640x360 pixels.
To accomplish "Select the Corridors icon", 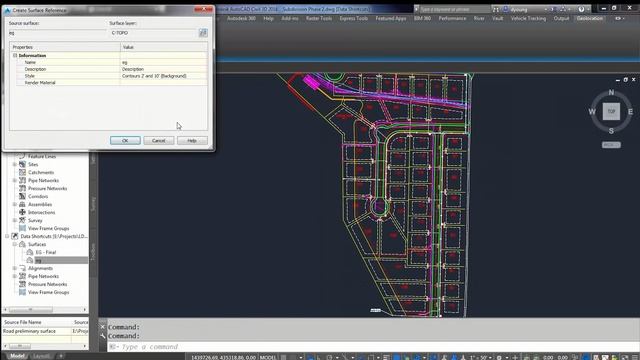I will 22,196.
